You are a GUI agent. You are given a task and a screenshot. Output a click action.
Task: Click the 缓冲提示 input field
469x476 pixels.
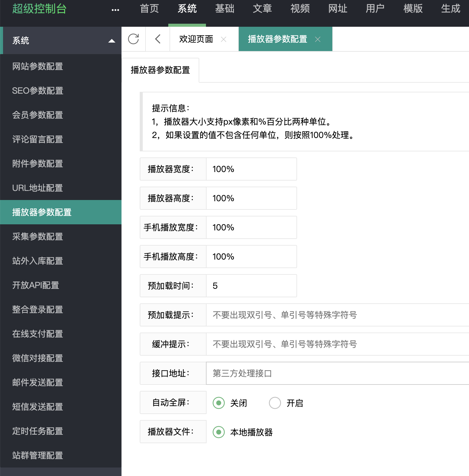[337, 344]
